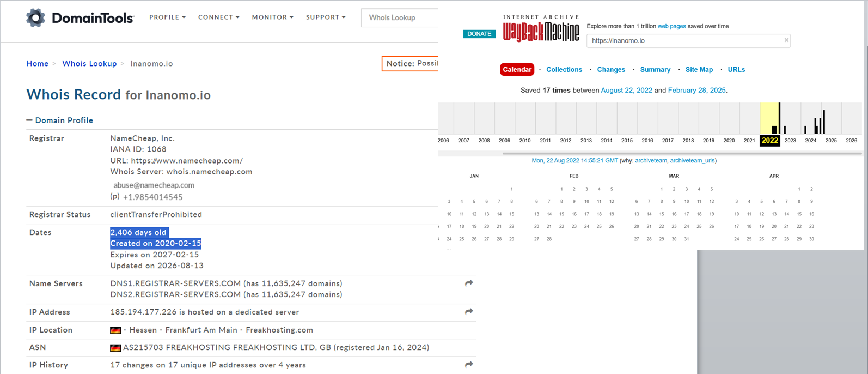868x374 pixels.
Task: Open Whois Lookup breadcrumb link
Action: (x=89, y=64)
